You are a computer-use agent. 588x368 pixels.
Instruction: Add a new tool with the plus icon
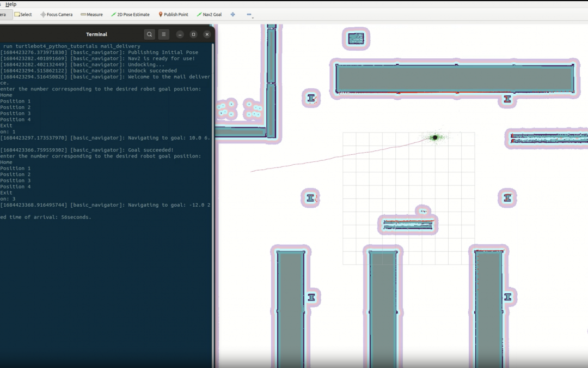pyautogui.click(x=233, y=15)
